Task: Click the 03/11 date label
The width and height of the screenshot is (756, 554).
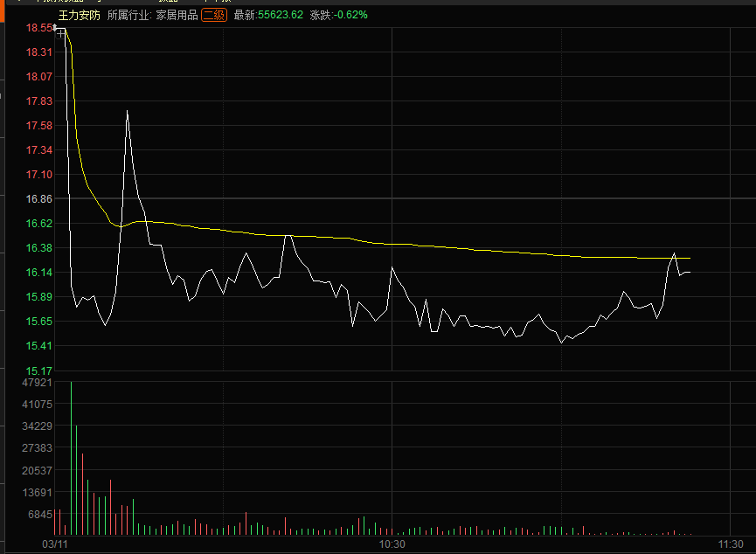Action: pos(55,544)
